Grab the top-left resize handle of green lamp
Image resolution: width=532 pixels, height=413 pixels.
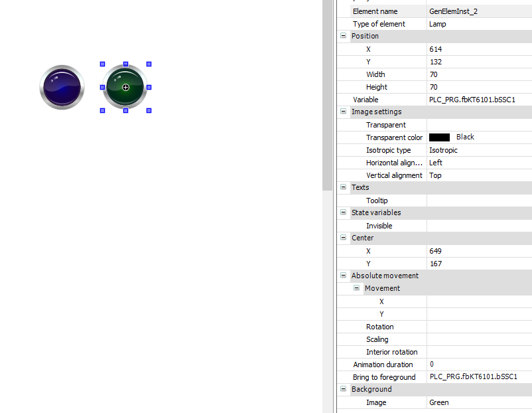point(102,64)
